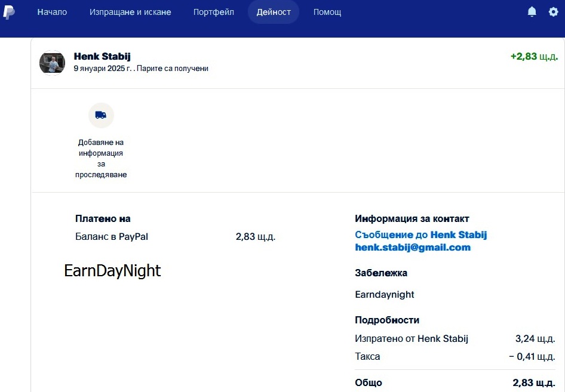Click the Общо total label

coord(369,382)
